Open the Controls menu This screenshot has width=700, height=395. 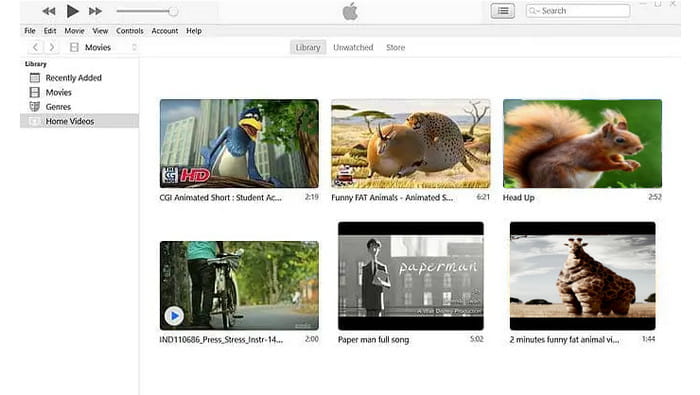coord(130,31)
